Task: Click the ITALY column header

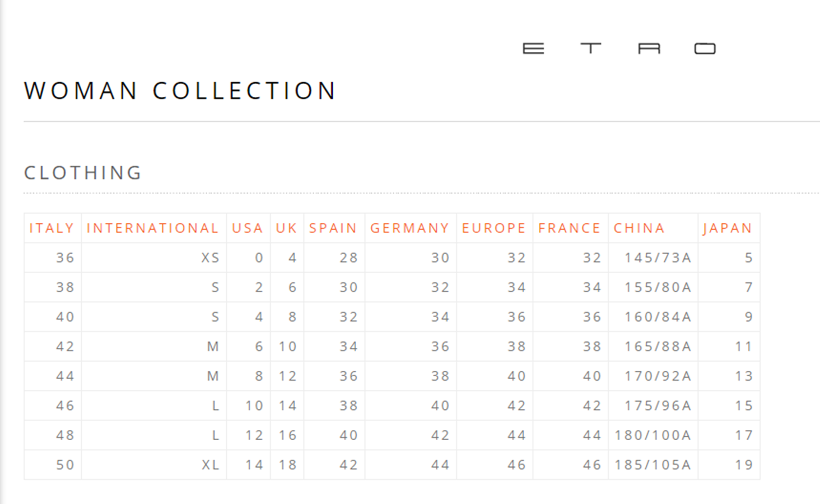Action: [52, 228]
